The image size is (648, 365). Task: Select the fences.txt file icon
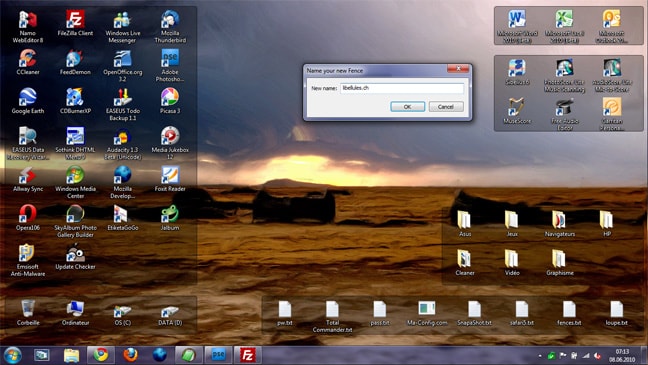pos(569,313)
